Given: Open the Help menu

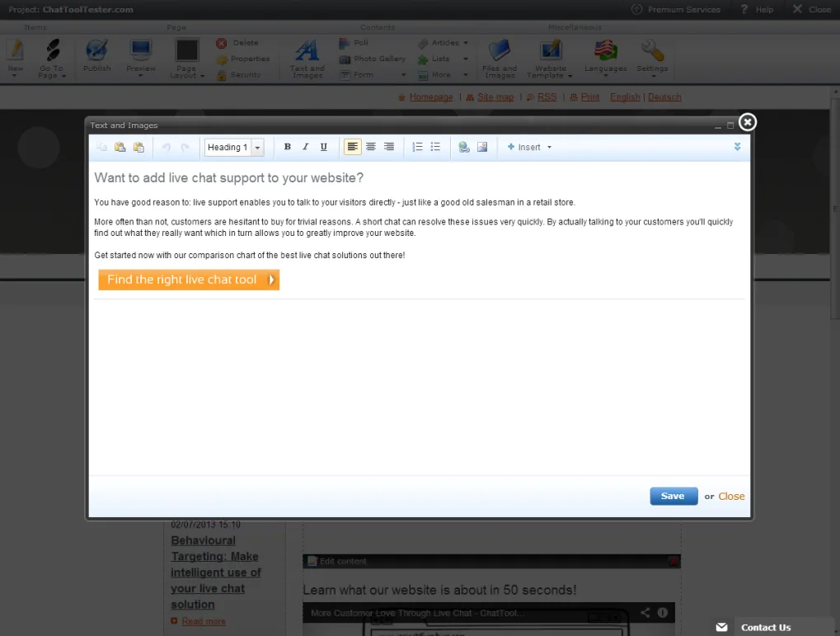Looking at the screenshot, I should point(757,10).
